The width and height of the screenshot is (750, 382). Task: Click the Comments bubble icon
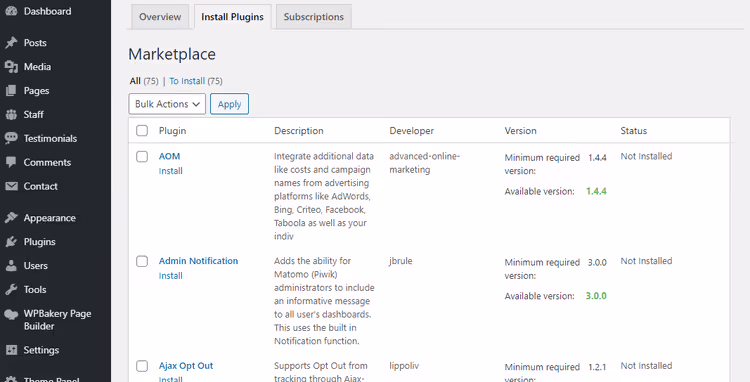[11, 162]
